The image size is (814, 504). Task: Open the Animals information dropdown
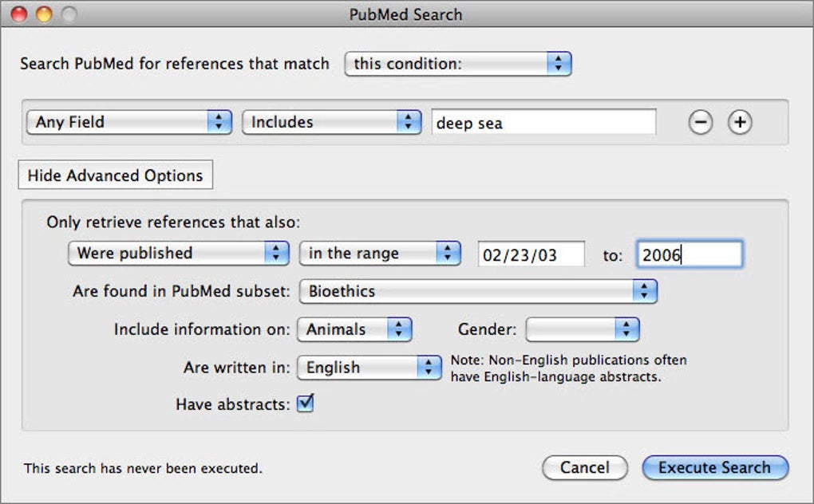pyautogui.click(x=354, y=329)
